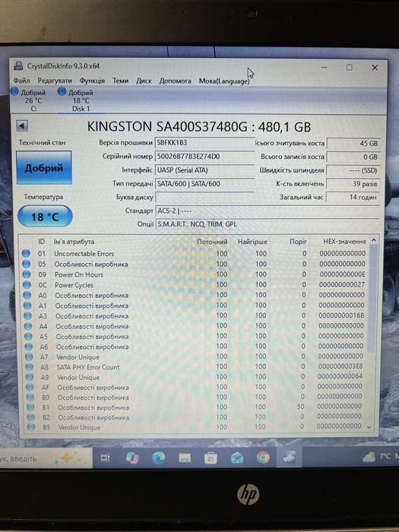Open Task View from the taskbar

(105, 458)
